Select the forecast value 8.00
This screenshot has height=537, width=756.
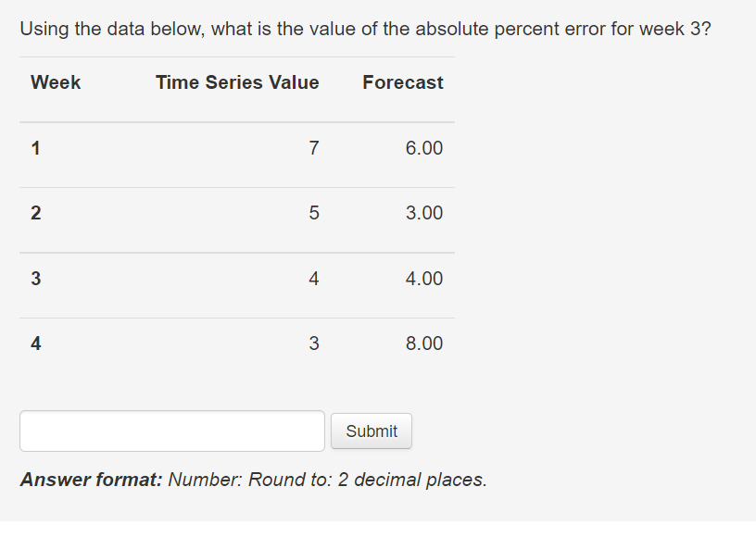425,343
